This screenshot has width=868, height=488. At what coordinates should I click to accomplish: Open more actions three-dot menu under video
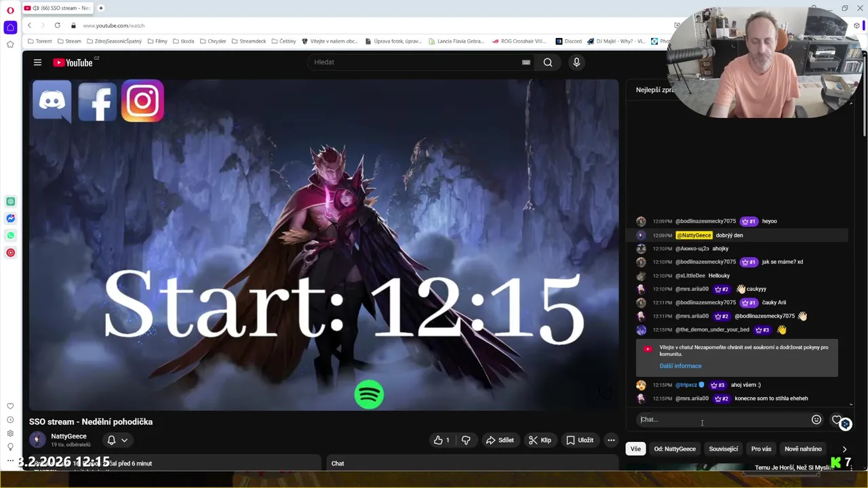click(x=611, y=440)
